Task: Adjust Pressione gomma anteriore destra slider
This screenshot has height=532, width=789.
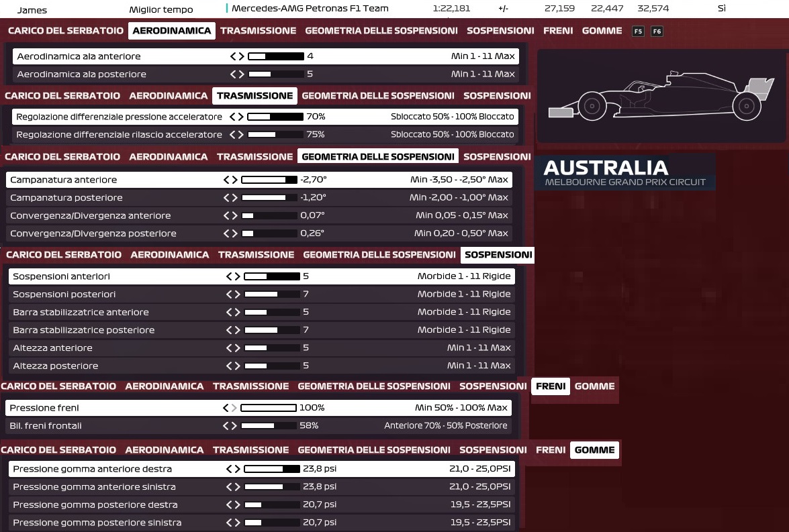Action: (272, 469)
